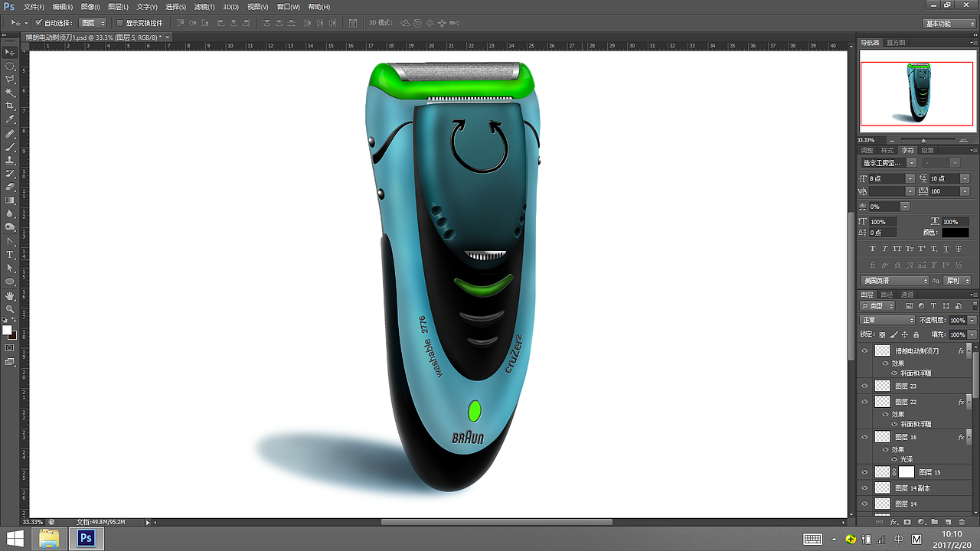This screenshot has width=980, height=551.
Task: Create a new layer
Action: pos(948,522)
